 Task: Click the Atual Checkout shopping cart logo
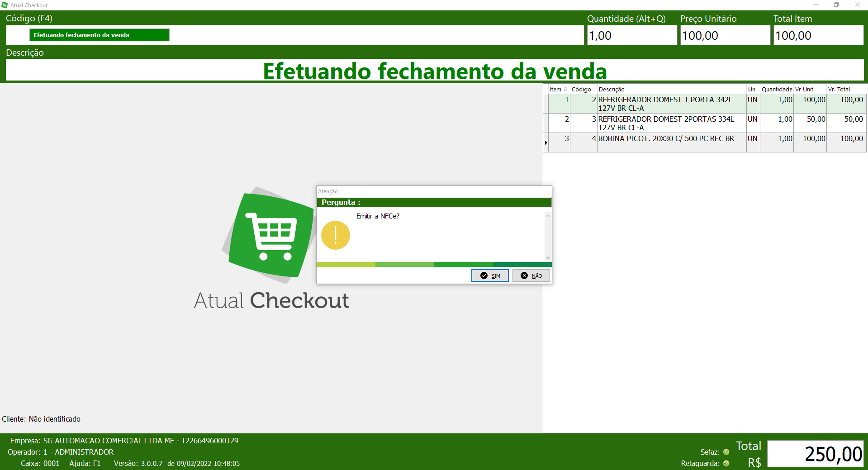[x=270, y=235]
